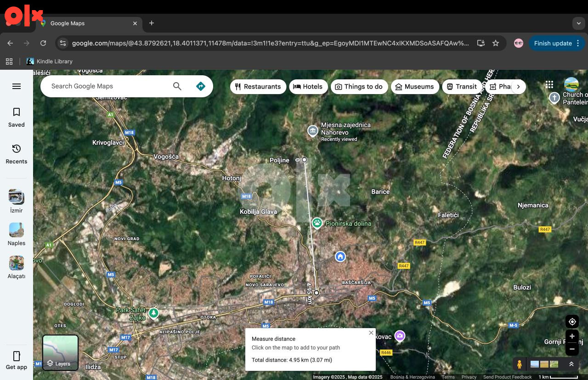The width and height of the screenshot is (588, 380).
Task: Click the search magnifier icon
Action: click(177, 86)
